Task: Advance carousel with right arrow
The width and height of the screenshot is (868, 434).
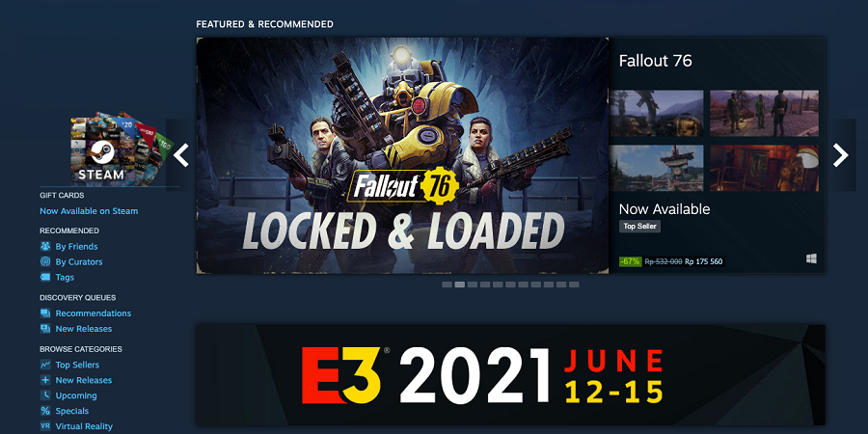Action: coord(840,155)
